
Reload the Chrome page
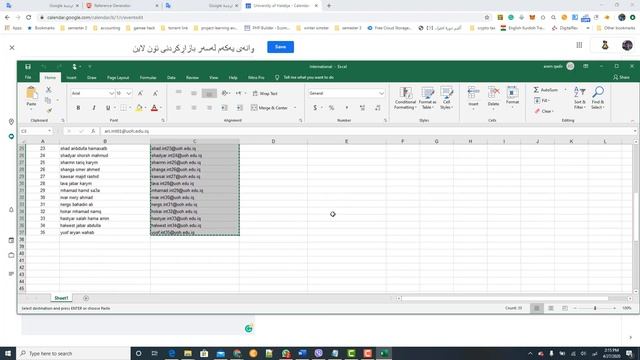(x=29, y=18)
